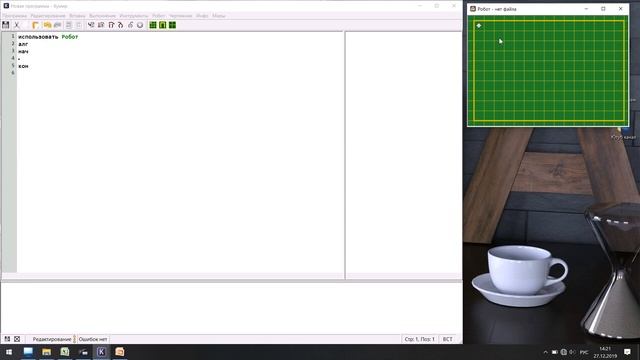
Task: Switch the 'РУС' keyboard language indicator
Action: 584,352
